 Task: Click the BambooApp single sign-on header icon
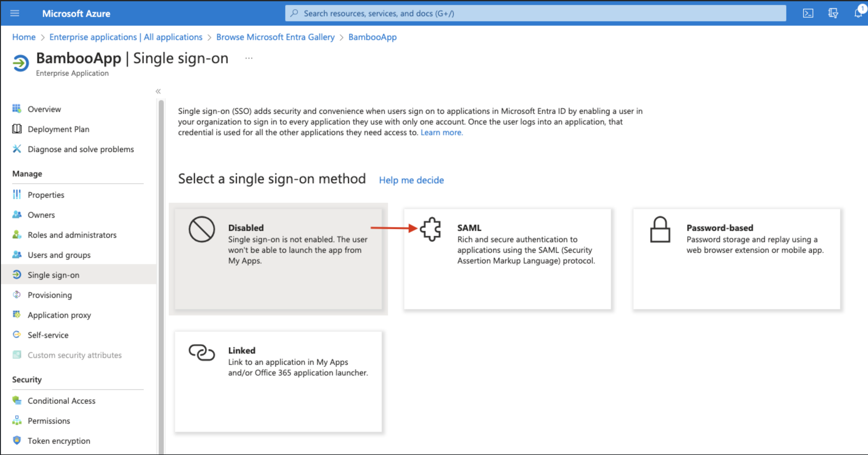(x=21, y=63)
